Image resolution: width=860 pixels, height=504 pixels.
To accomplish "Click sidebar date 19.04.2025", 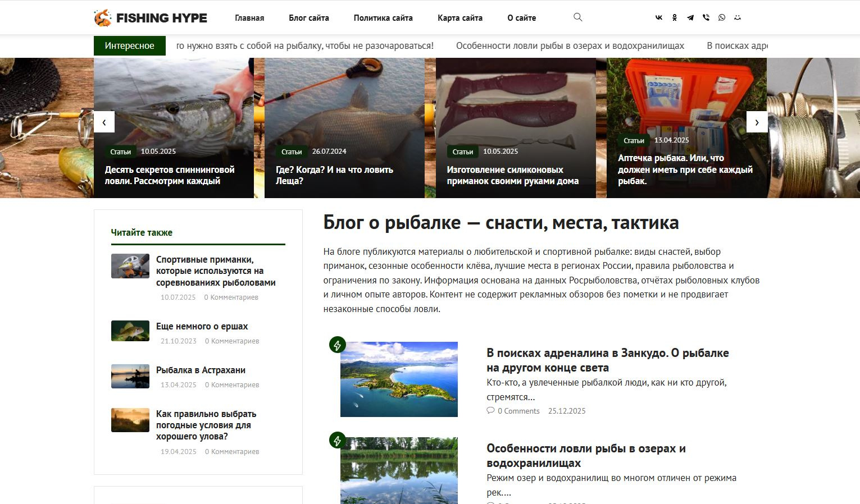I will [x=179, y=451].
